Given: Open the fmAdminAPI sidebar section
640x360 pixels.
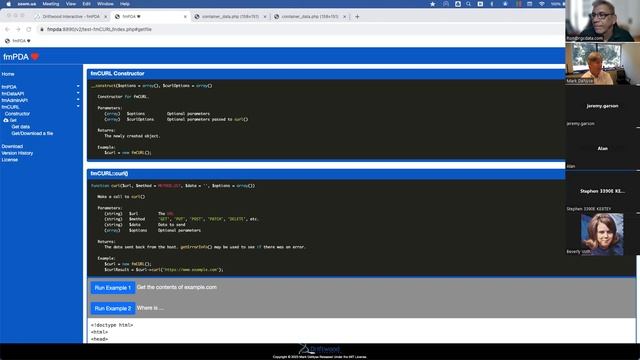Looking at the screenshot, I should (14, 100).
